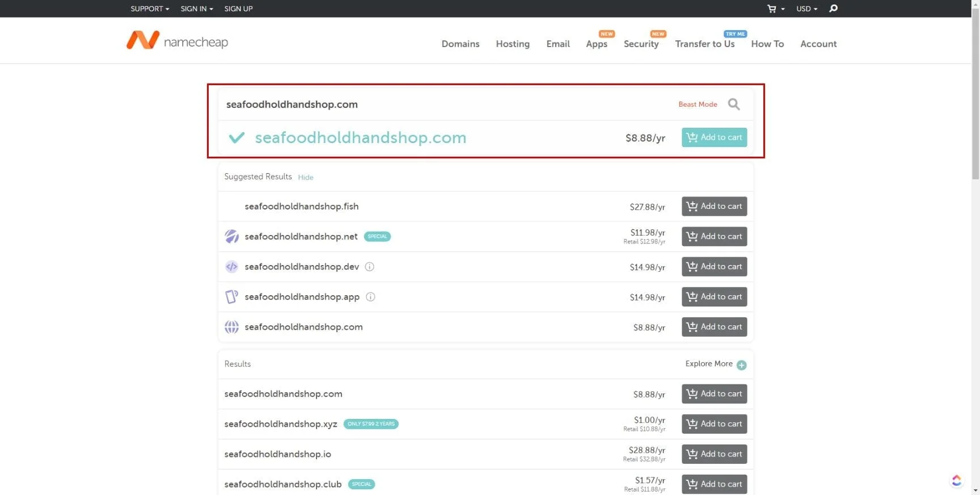Click the teal Add to cart button
Viewport: 980px width, 495px height.
coord(714,137)
